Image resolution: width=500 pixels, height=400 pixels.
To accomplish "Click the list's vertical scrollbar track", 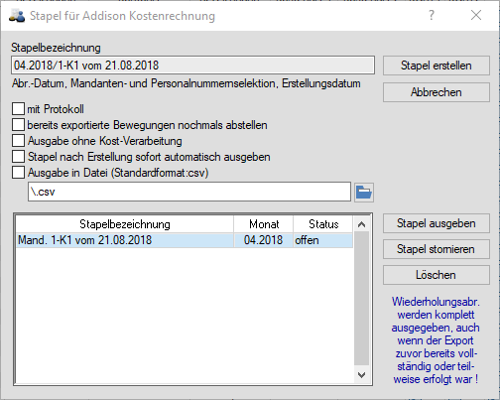I will 361,299.
